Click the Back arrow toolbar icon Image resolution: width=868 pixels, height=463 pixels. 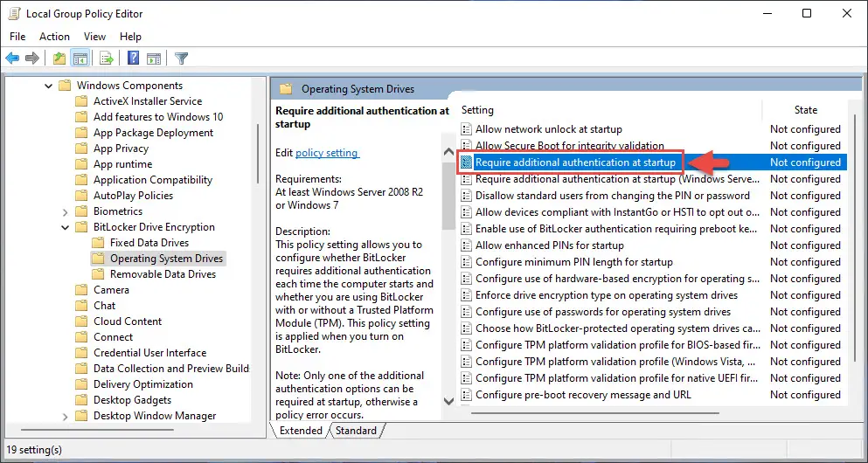pos(12,58)
